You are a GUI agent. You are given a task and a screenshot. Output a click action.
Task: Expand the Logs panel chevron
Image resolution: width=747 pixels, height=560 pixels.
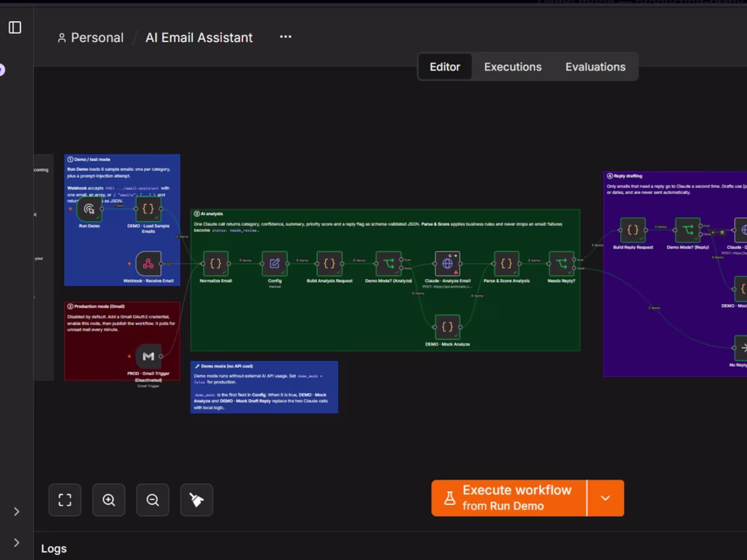(17, 542)
